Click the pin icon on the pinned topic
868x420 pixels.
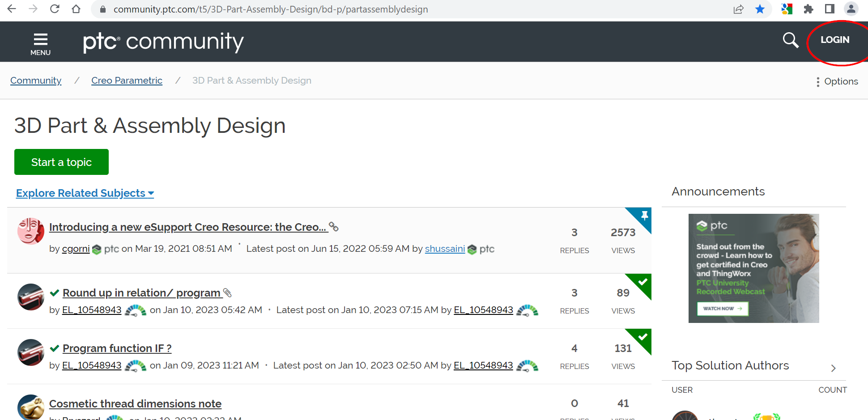(x=644, y=216)
